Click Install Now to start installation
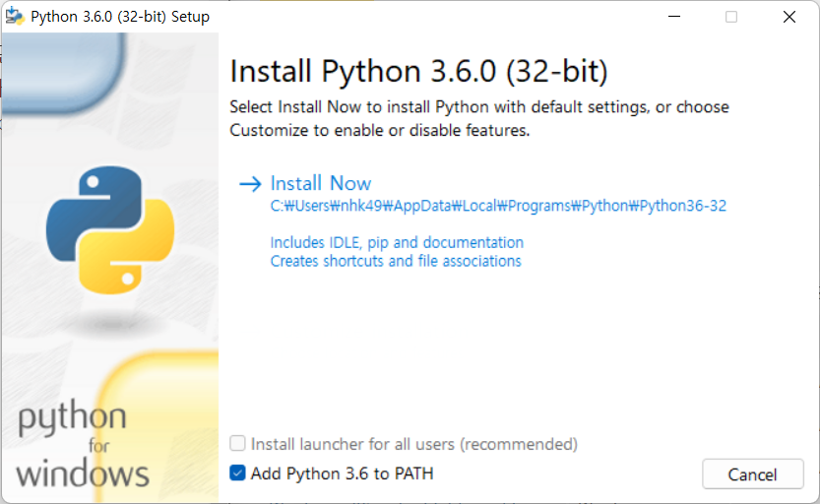This screenshot has width=820, height=504. (321, 183)
